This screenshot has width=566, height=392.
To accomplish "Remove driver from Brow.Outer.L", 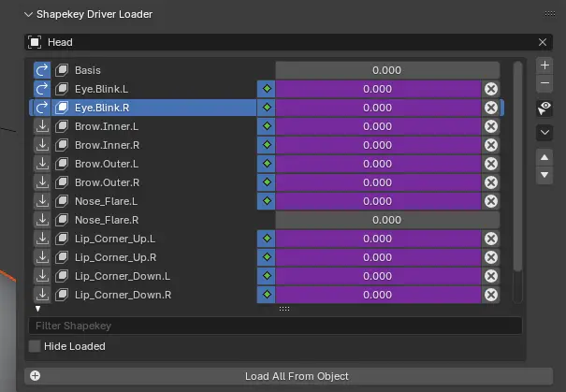I will (491, 164).
